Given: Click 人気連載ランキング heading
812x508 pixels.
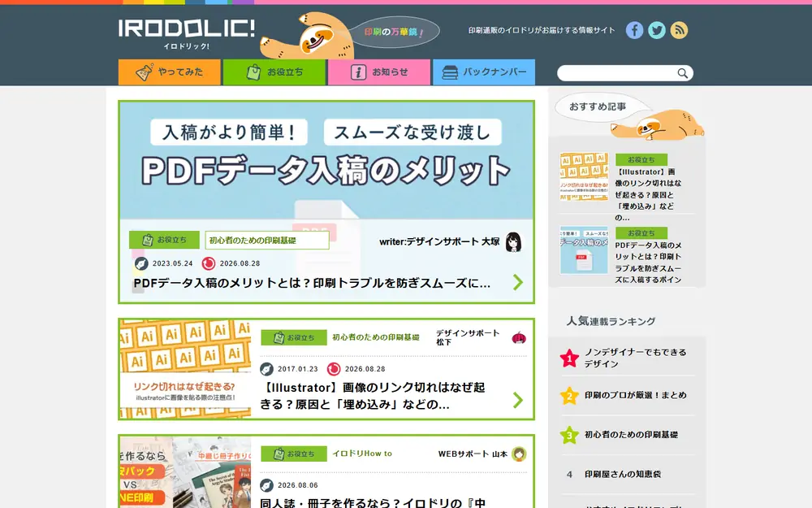Looking at the screenshot, I should [611, 321].
